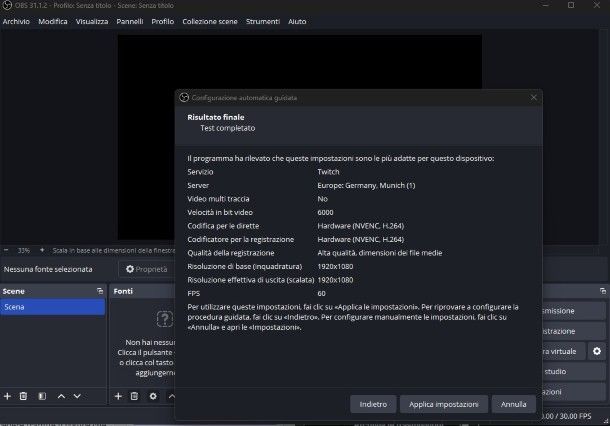Image resolution: width=610 pixels, height=426 pixels.
Task: Move scene up with arrow icon
Action: [x=61, y=396]
